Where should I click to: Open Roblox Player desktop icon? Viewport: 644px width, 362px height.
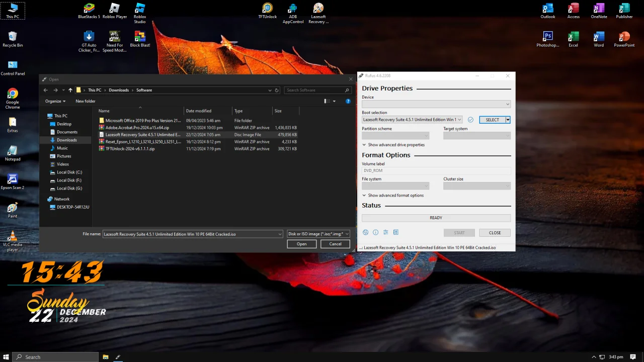tap(115, 11)
